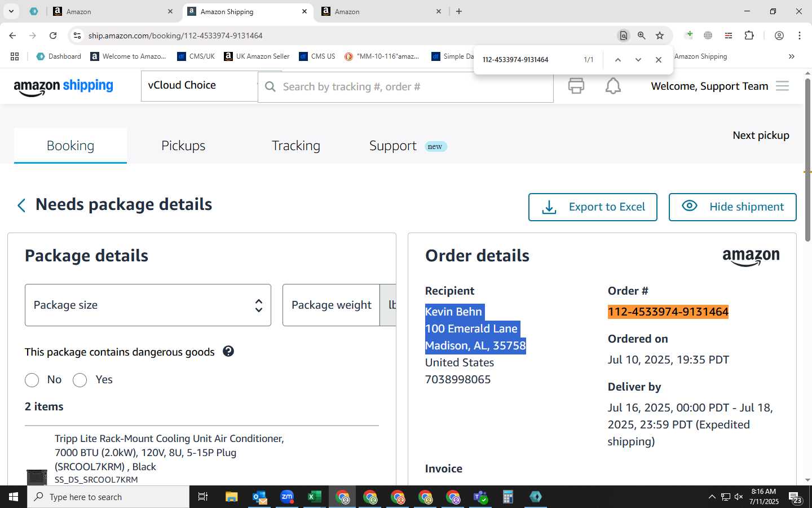
Task: Click the find-in-page text field
Action: 527,60
